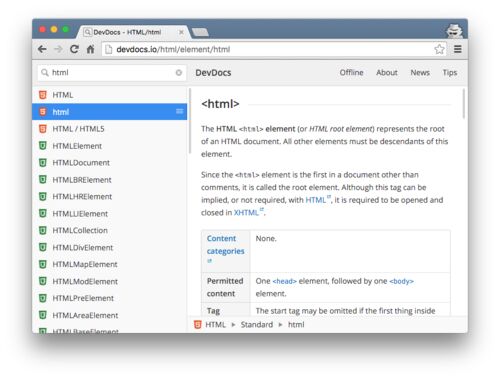Reload the page with the refresh icon
The width and height of the screenshot is (500, 379).
(74, 49)
